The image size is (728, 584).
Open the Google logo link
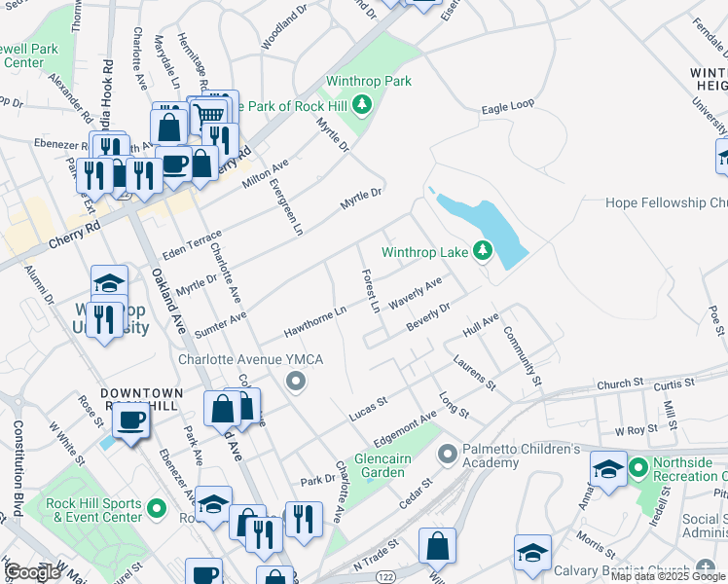click(31, 572)
